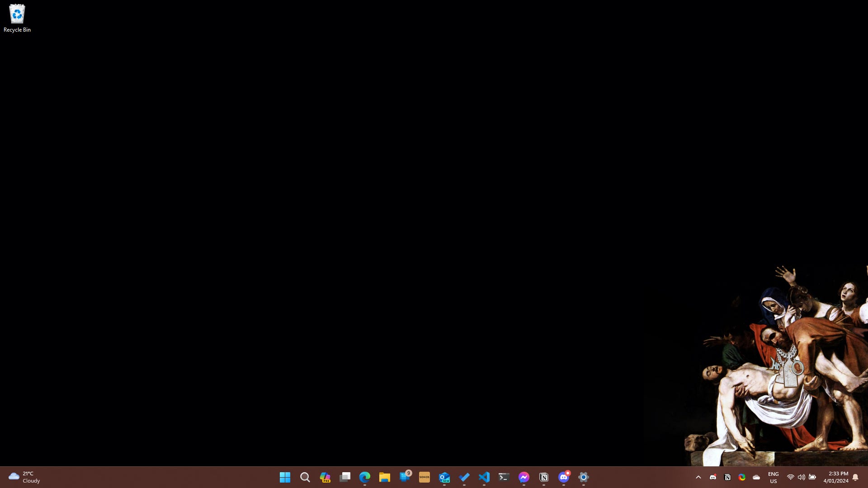The width and height of the screenshot is (868, 488).
Task: Open Settings gear on taskbar
Action: (584, 477)
